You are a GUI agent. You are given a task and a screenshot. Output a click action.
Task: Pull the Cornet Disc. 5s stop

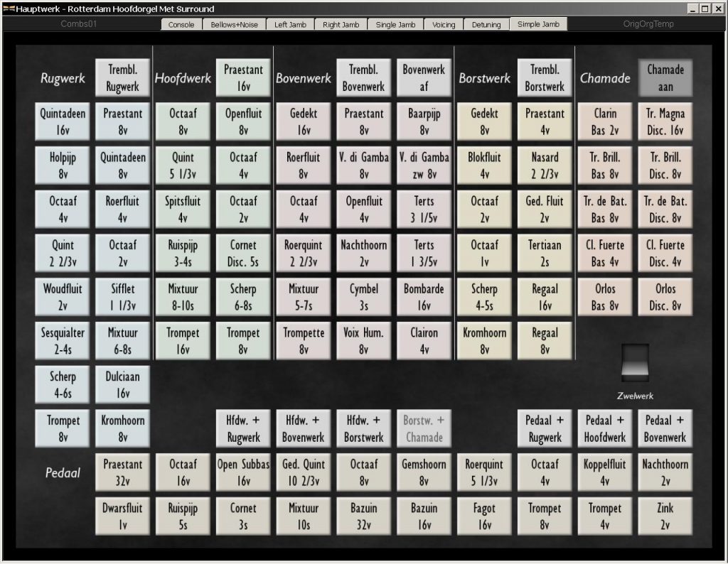coord(243,253)
